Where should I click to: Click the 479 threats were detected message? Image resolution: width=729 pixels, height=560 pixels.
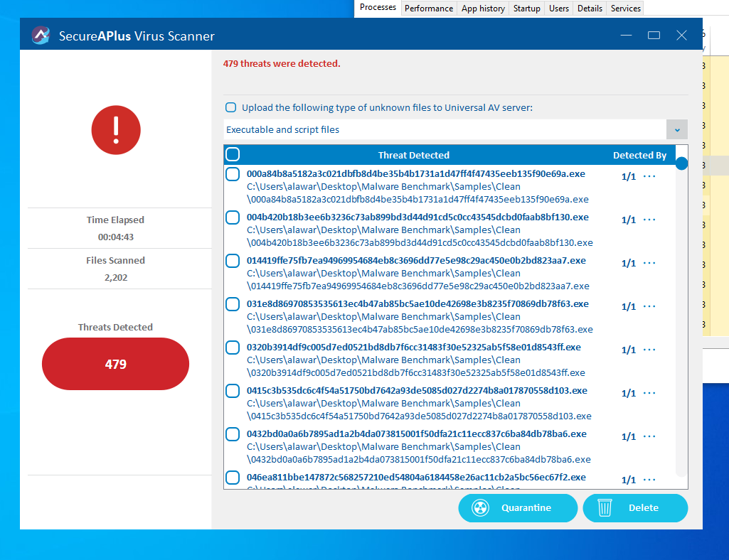point(282,64)
